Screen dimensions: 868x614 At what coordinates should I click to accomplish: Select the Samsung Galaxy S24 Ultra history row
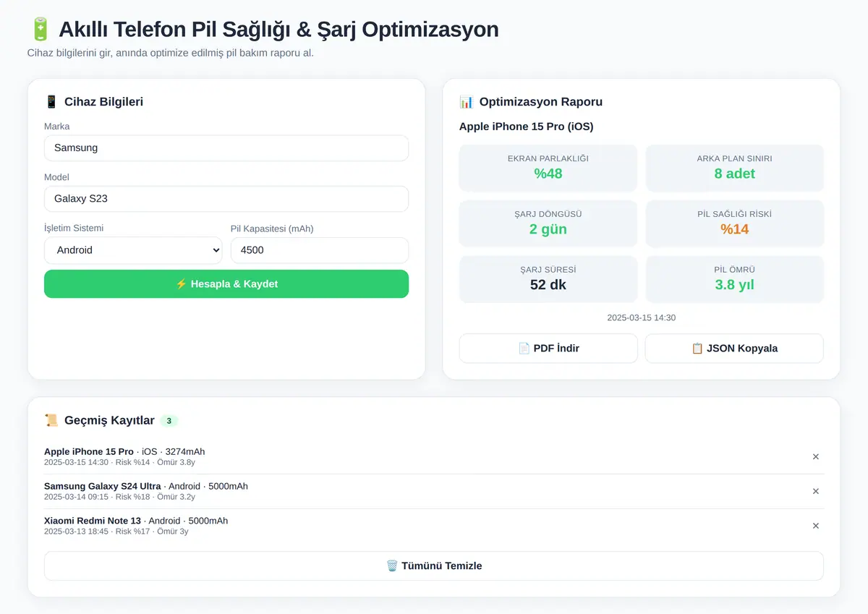[434, 492]
